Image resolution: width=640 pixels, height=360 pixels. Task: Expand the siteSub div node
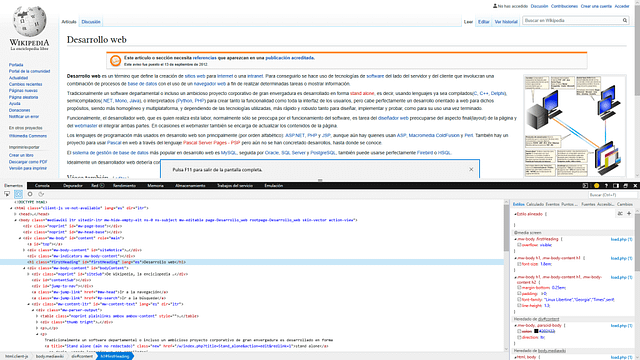(x=29, y=274)
